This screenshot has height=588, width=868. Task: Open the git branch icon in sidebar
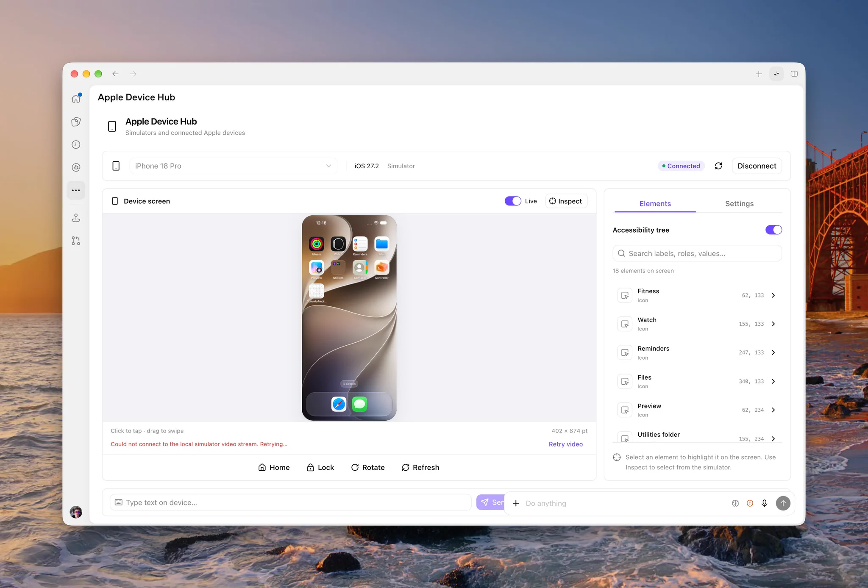(x=76, y=241)
